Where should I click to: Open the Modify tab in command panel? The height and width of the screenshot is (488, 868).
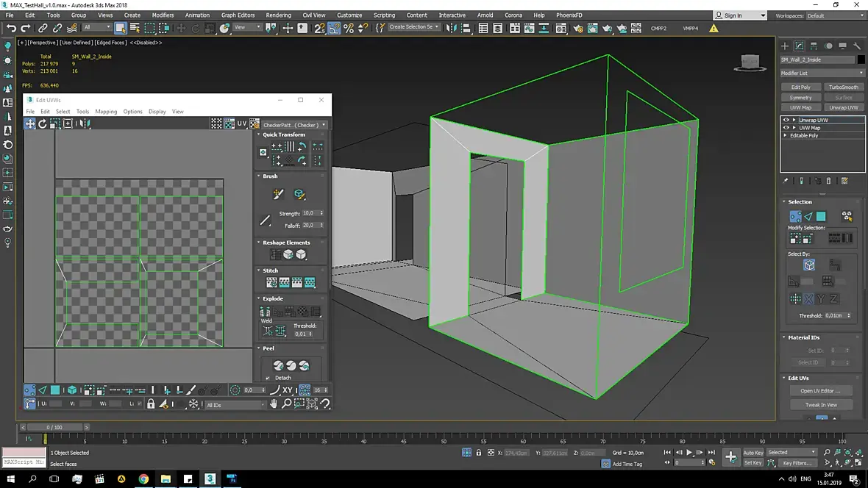click(x=799, y=46)
